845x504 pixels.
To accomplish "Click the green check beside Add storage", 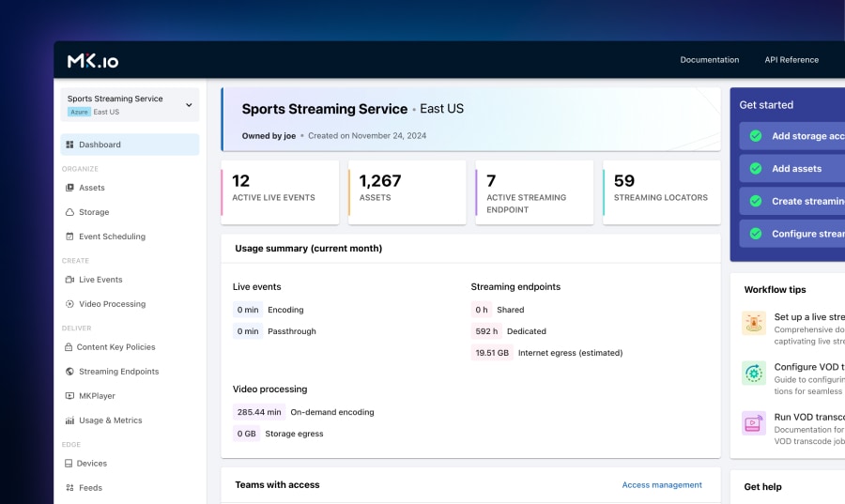I will (x=755, y=136).
